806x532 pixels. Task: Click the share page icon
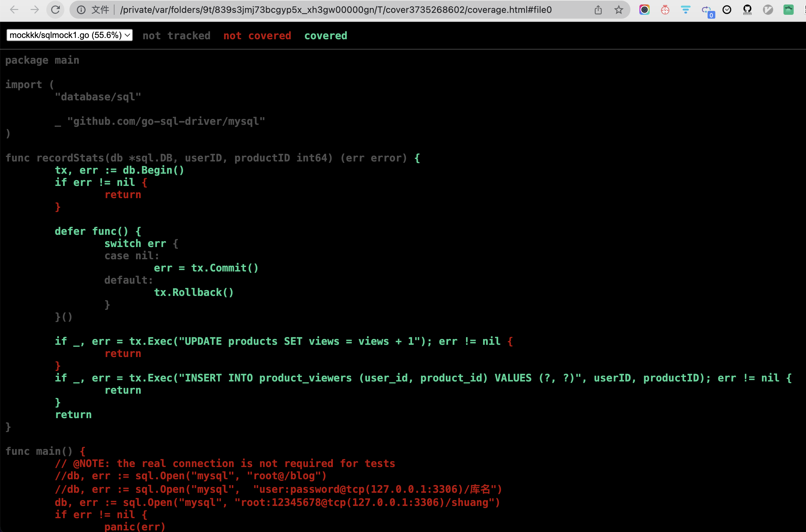(x=598, y=10)
